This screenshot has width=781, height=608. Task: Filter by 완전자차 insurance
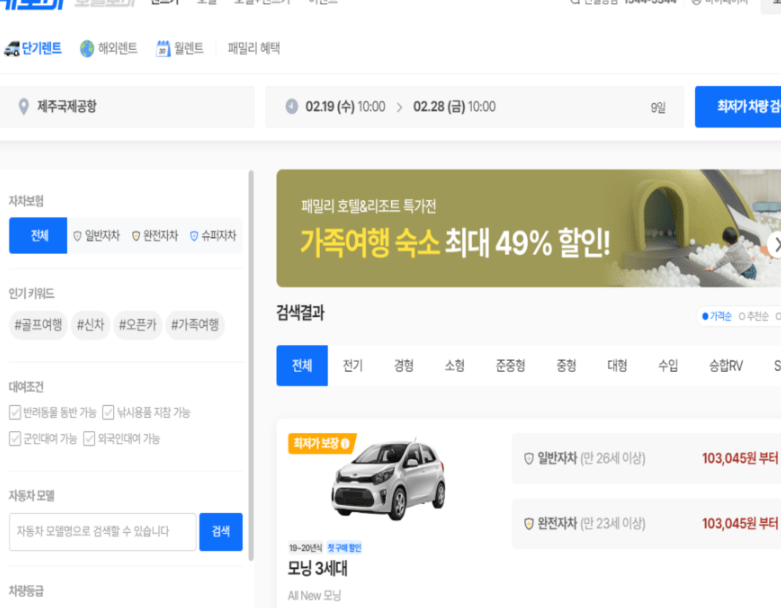pyautogui.click(x=155, y=236)
